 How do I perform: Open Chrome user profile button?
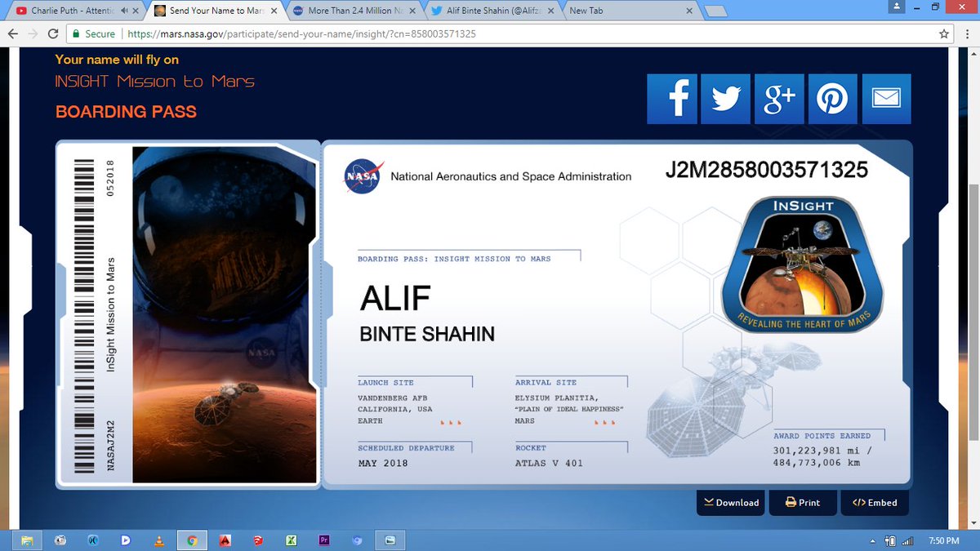click(898, 6)
